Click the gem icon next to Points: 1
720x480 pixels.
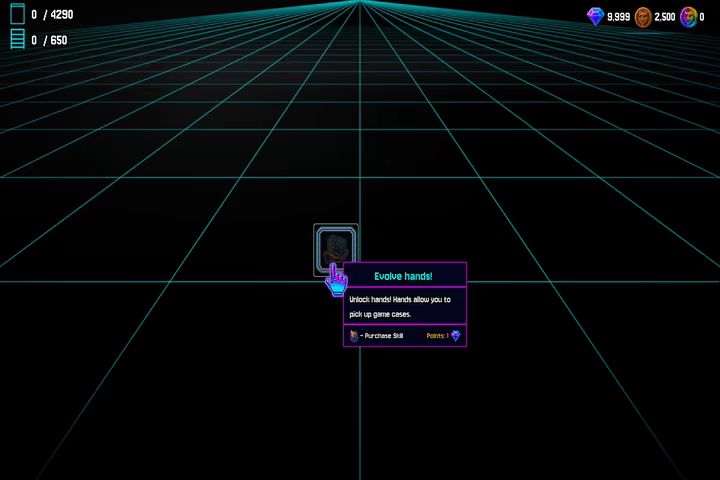(x=456, y=336)
